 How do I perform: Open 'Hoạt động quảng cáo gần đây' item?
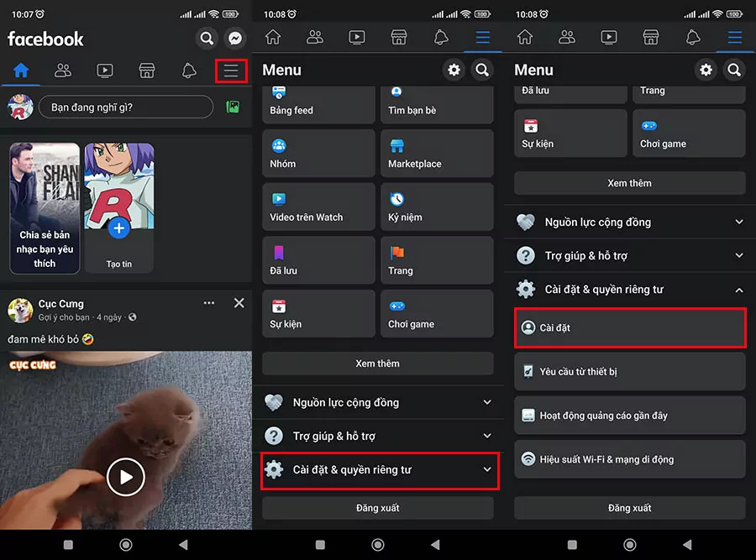click(x=630, y=416)
